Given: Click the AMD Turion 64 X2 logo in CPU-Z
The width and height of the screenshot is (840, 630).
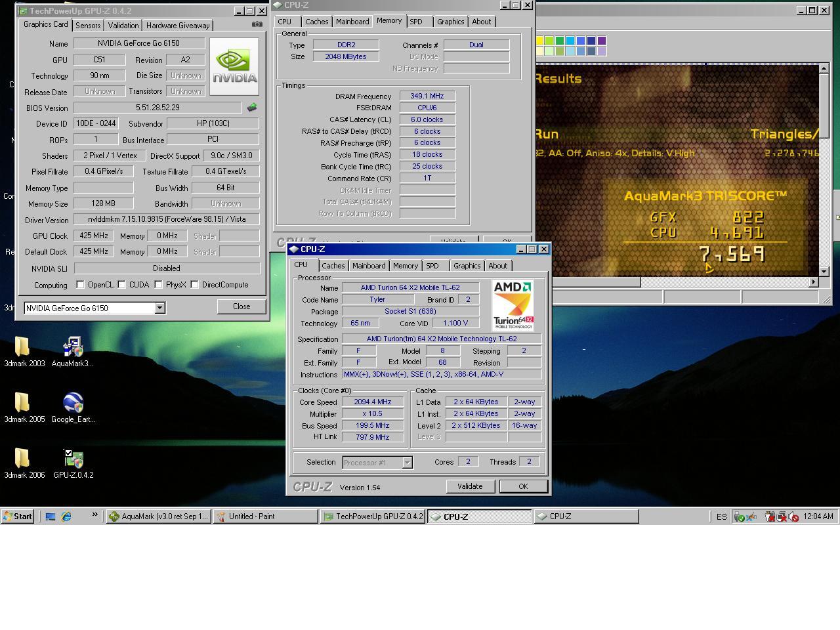Looking at the screenshot, I should 513,306.
